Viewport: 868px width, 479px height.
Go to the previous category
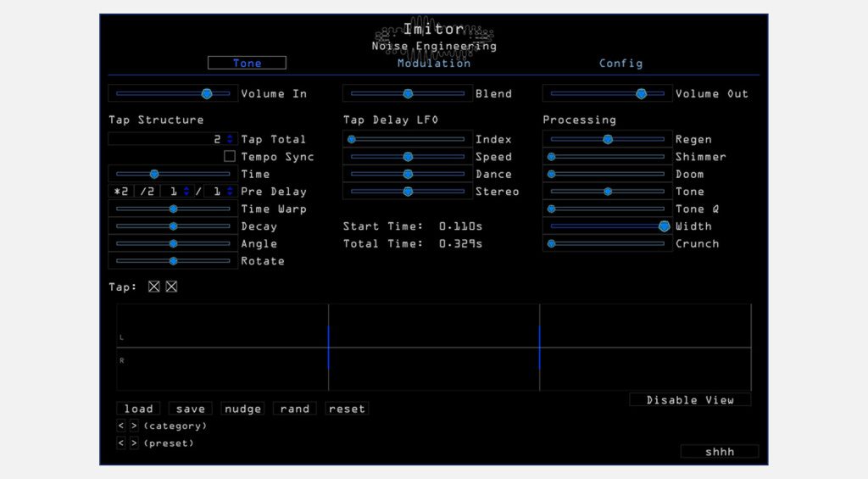pos(121,426)
